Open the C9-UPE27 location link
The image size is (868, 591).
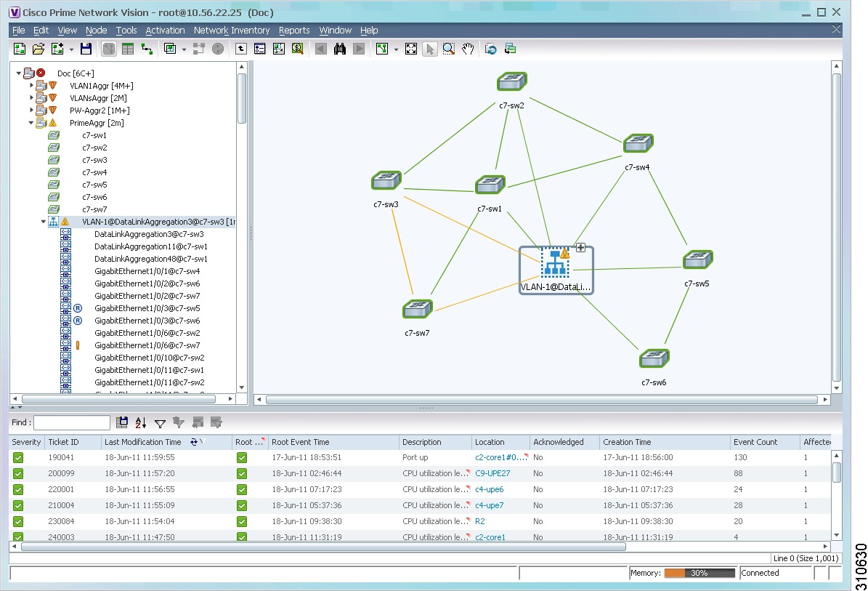coord(492,473)
